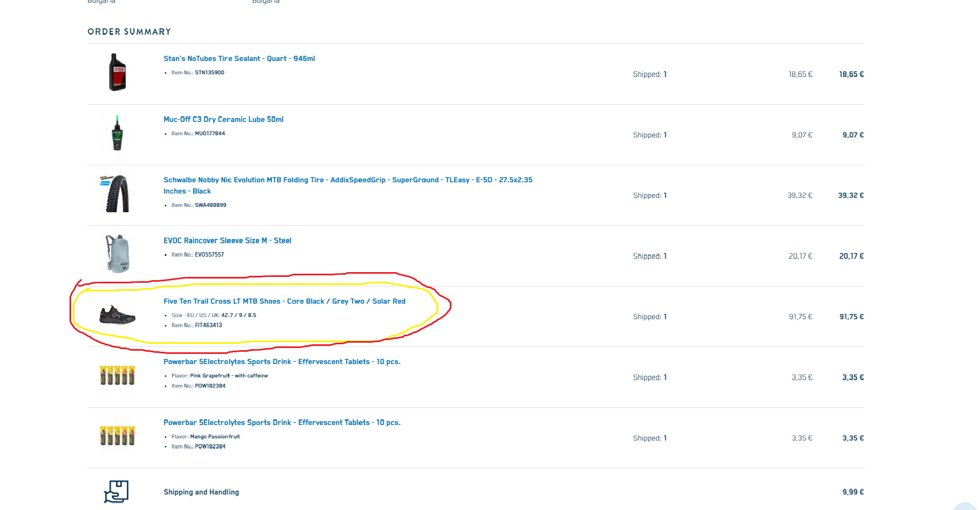The height and width of the screenshot is (510, 980).
Task: Open the Muc-Off C3 Dry Ceramic Lube link
Action: (223, 120)
